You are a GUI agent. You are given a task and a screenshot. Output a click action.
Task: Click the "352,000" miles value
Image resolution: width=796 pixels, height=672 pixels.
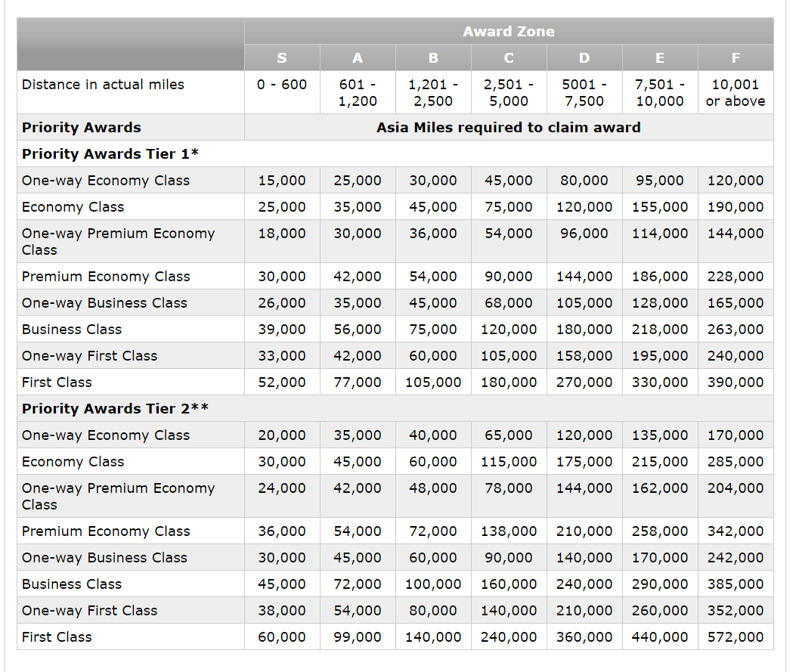(736, 610)
